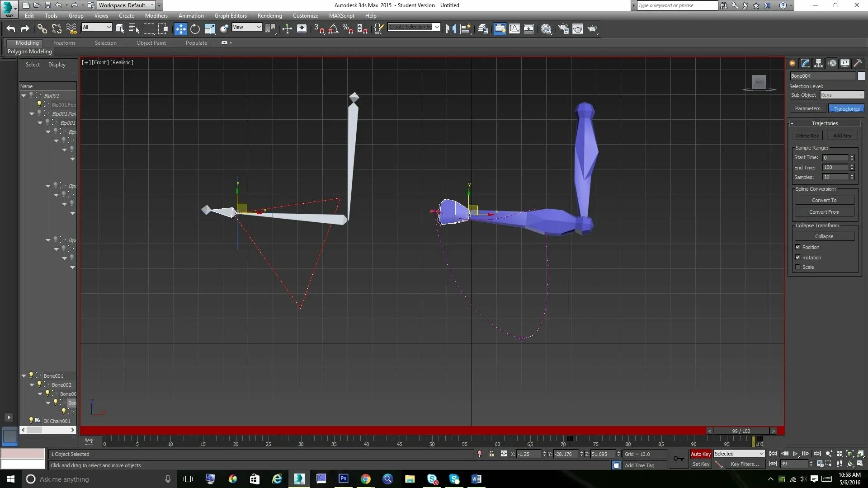Screen dimensions: 868x488
Task: Open the Selected key filter dropdown
Action: [739, 454]
